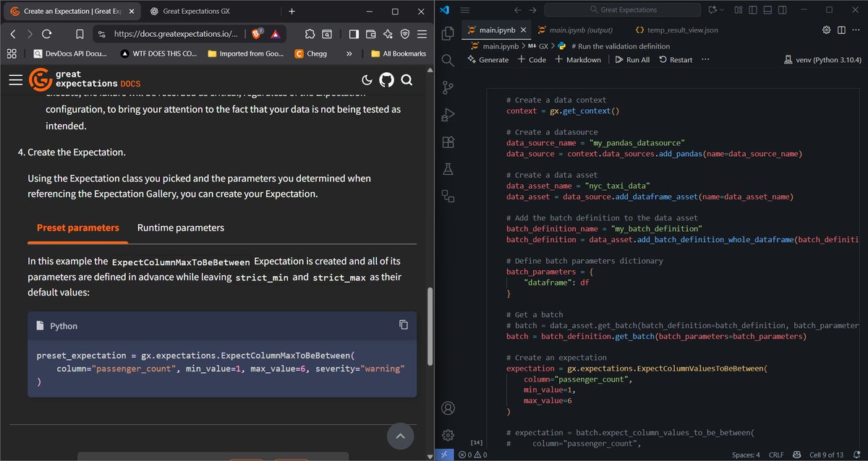
Task: Open the more actions ellipsis in notebook toolbar
Action: (x=705, y=60)
